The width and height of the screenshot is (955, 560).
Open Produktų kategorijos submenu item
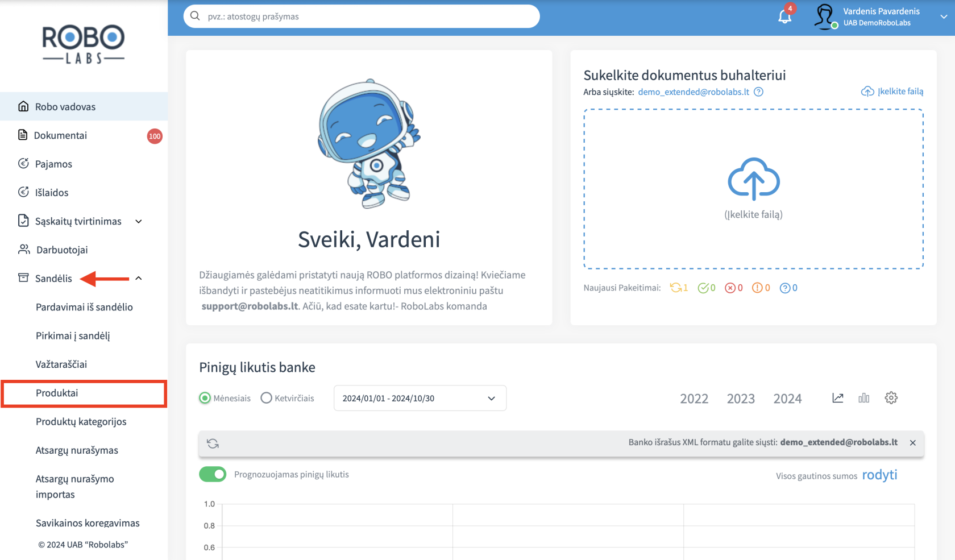click(81, 421)
